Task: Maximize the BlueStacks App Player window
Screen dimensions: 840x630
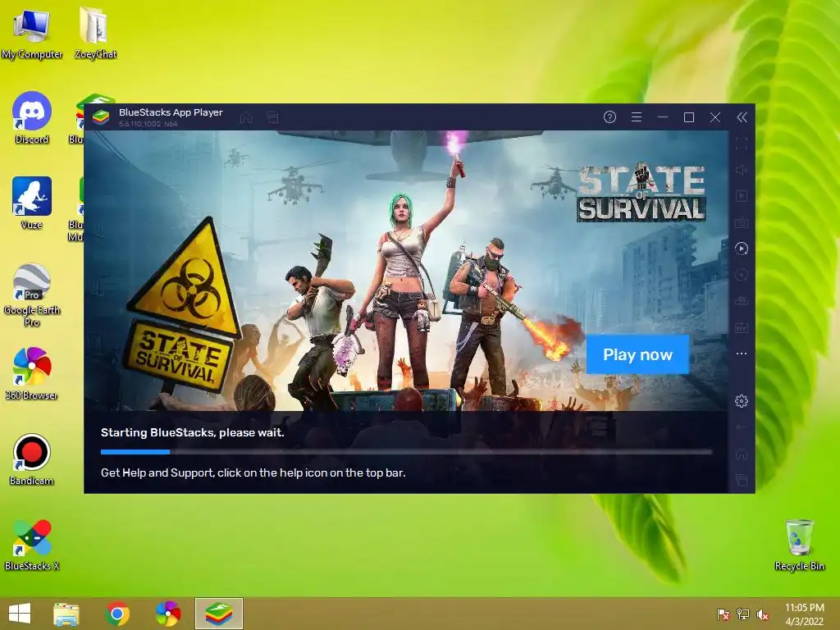Action: point(689,117)
